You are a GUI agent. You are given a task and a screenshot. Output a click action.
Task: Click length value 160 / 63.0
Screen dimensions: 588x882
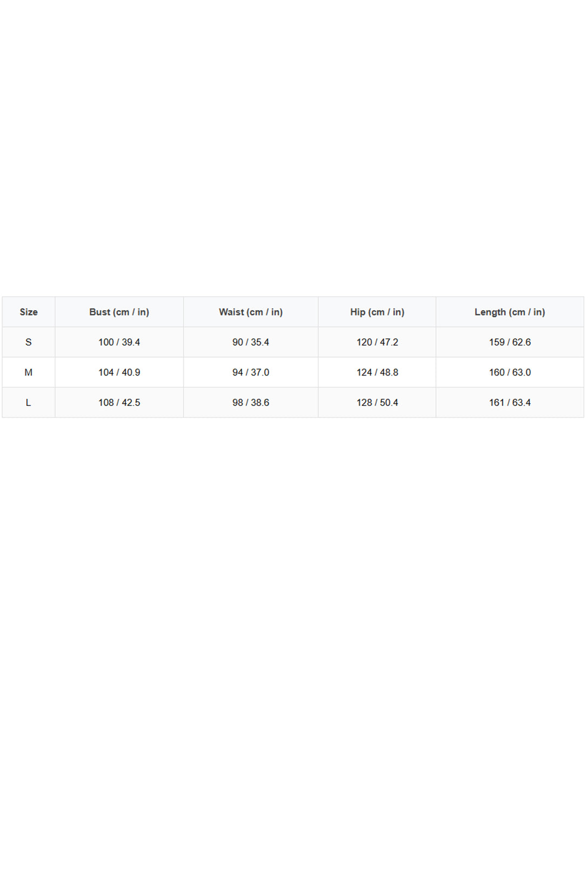point(510,372)
